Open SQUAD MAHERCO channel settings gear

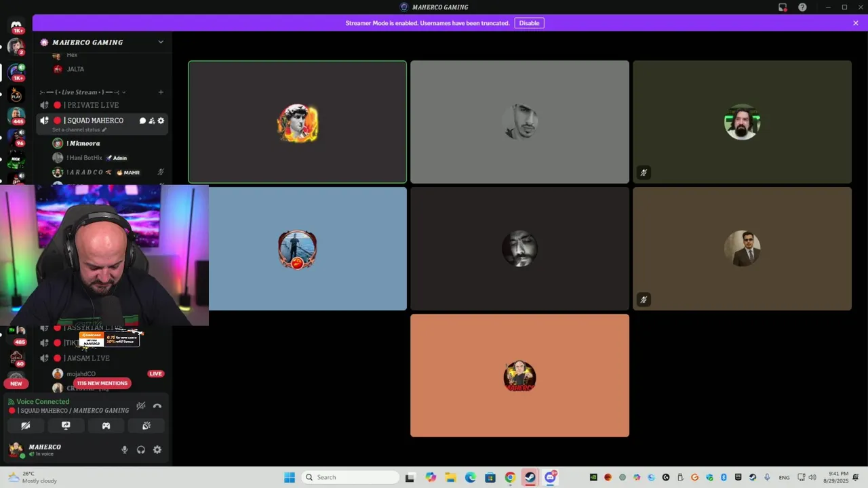(x=161, y=121)
